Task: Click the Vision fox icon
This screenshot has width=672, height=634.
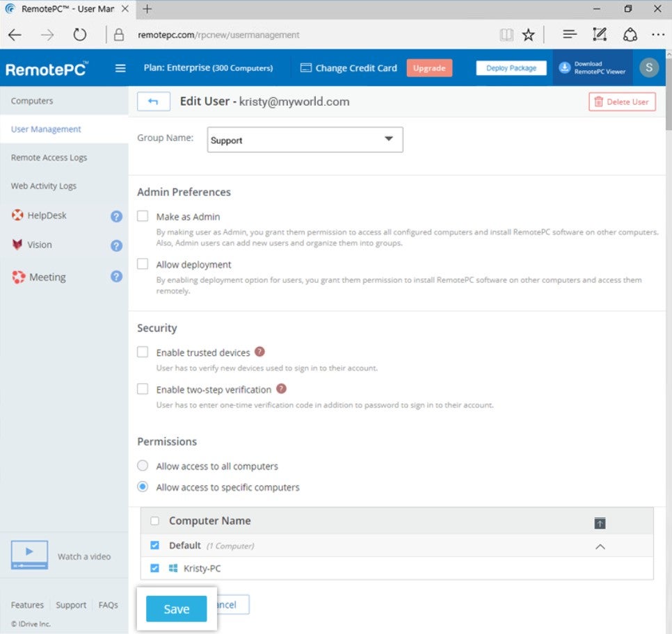Action: point(17,244)
